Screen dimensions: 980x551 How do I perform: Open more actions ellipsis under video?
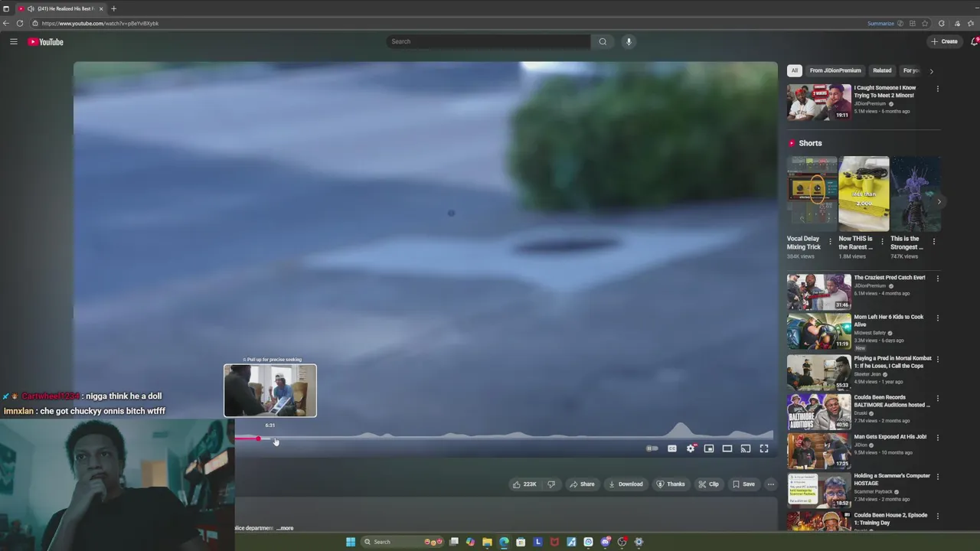click(771, 484)
